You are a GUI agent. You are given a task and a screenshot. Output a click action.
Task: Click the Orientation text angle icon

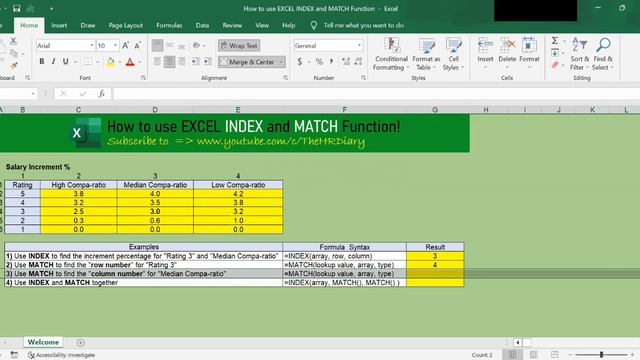click(x=196, y=45)
